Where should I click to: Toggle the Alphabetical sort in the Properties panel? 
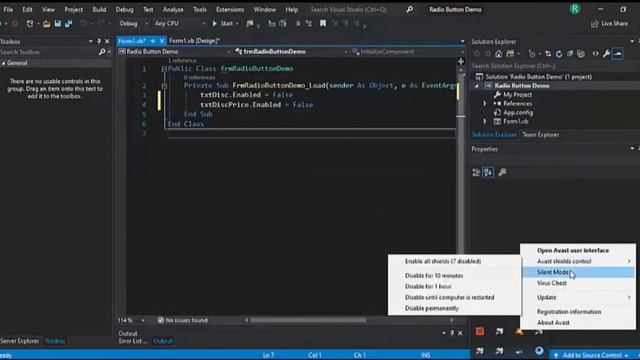[488, 172]
